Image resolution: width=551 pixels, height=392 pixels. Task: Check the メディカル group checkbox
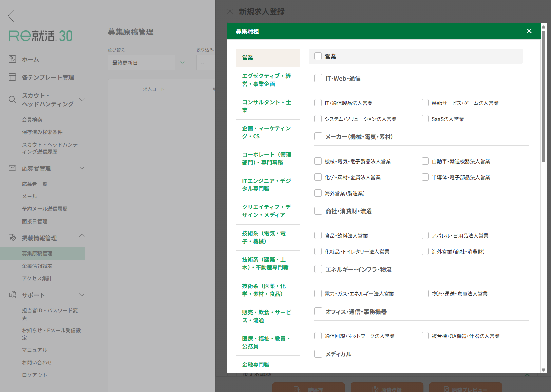point(318,354)
